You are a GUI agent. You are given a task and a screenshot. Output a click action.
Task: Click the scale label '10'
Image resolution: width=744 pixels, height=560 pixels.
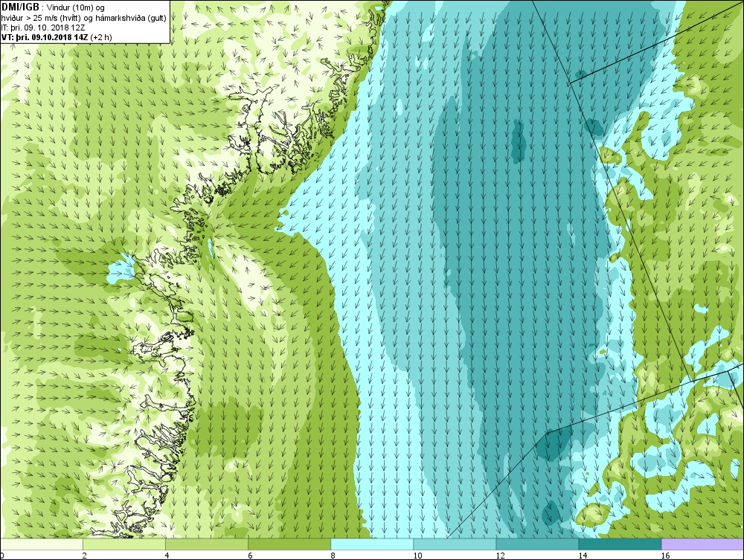click(417, 556)
